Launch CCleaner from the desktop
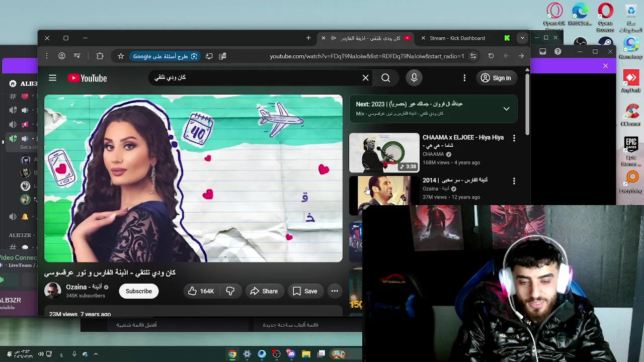This screenshot has height=362, width=644. click(631, 115)
